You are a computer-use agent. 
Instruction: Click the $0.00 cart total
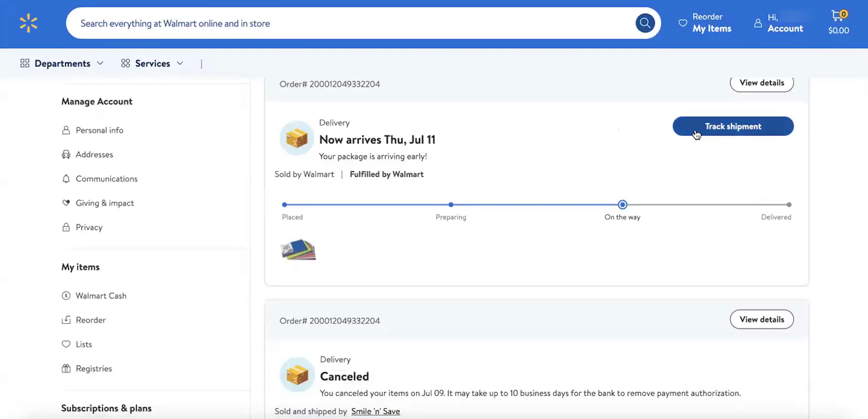click(838, 31)
